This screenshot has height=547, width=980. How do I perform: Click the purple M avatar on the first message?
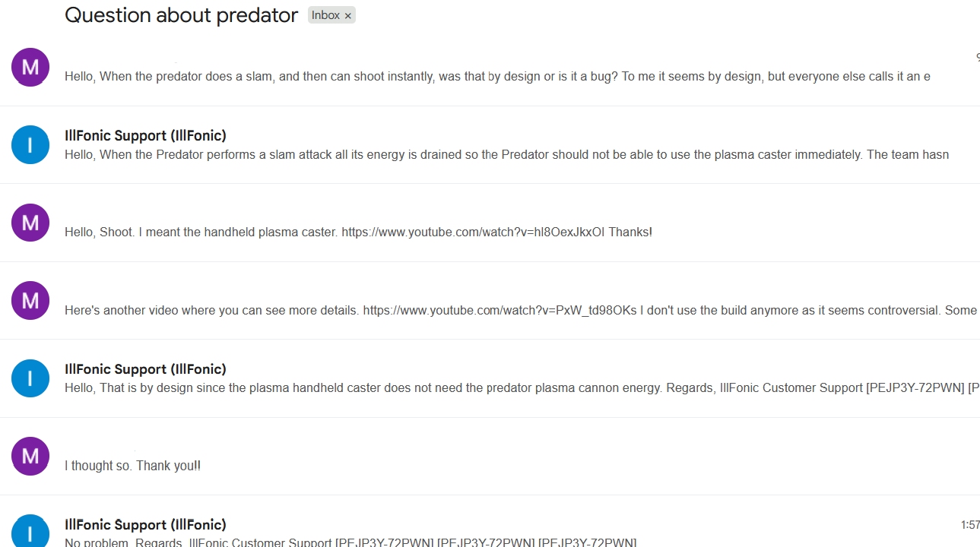click(x=30, y=67)
